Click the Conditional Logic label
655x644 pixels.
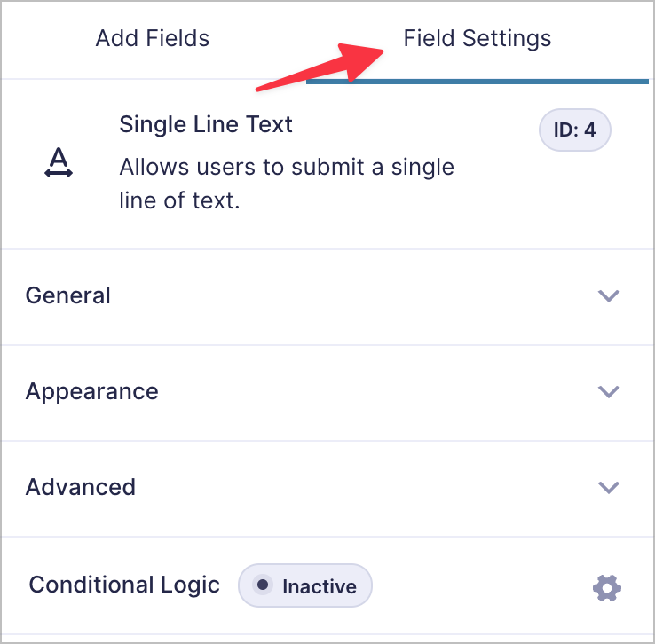click(124, 585)
